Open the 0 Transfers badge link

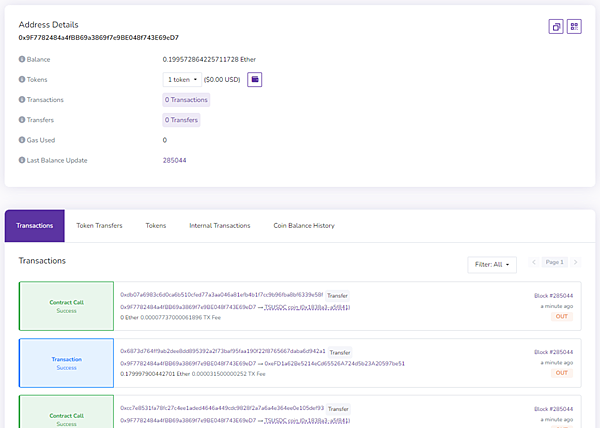181,120
